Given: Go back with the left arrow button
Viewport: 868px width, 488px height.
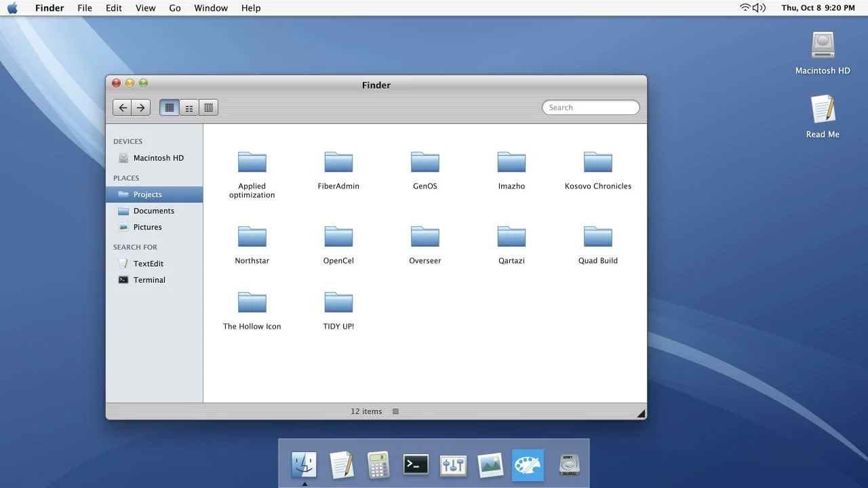Looking at the screenshot, I should (x=122, y=107).
